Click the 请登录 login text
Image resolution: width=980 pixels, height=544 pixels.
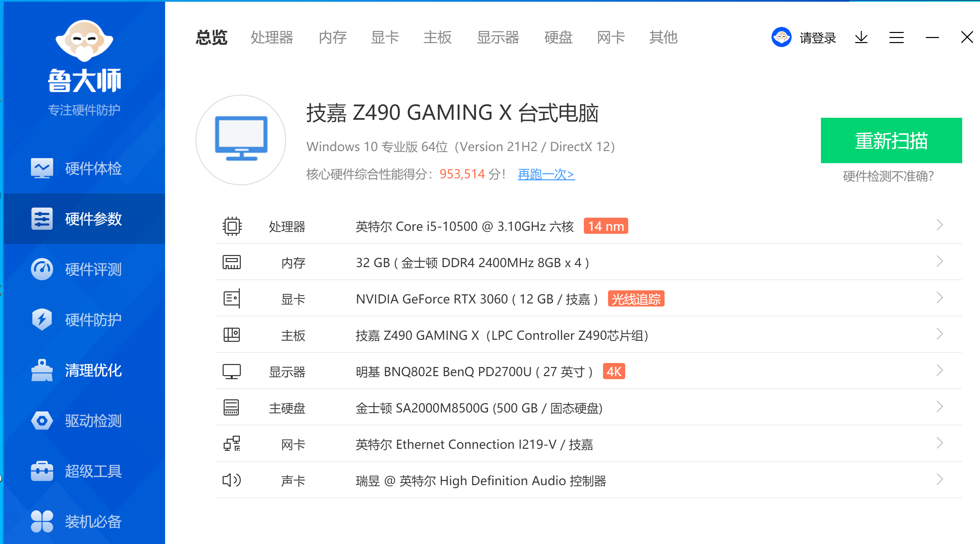click(x=818, y=38)
